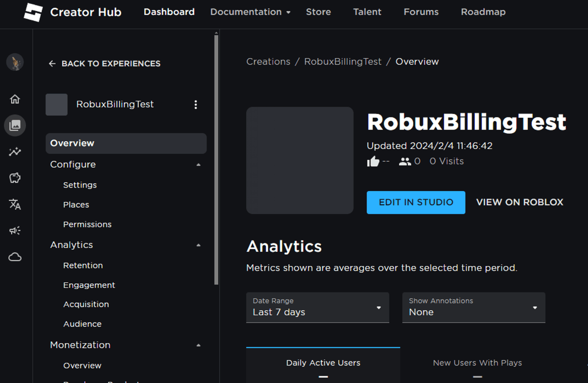
Task: Click the back arrow next to Back to Experiences
Action: (x=52, y=64)
